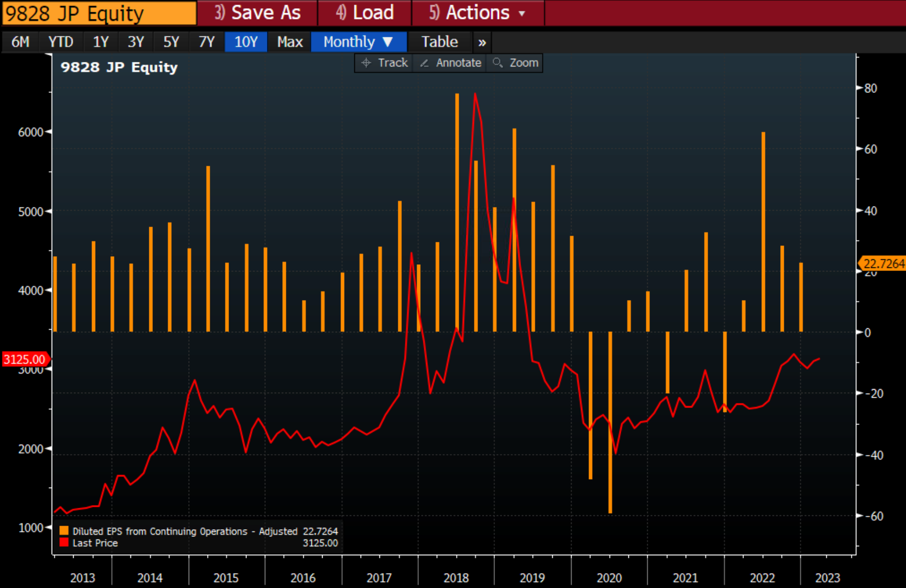The width and height of the screenshot is (906, 588).
Task: Click the Save As button
Action: pos(258,13)
